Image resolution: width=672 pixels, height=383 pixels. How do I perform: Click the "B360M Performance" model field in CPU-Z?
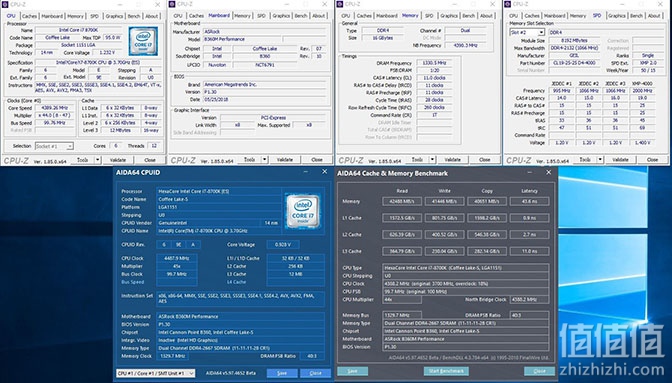[x=242, y=39]
